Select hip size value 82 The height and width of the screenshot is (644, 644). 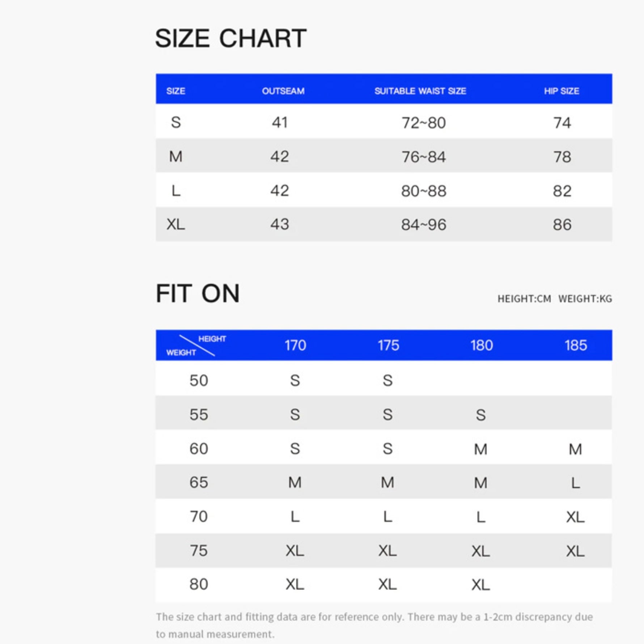click(562, 191)
